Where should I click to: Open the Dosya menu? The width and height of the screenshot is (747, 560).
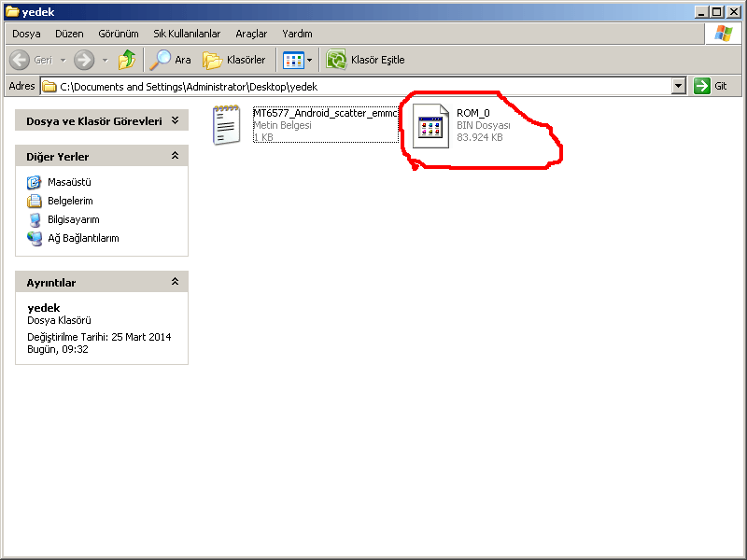[x=26, y=34]
